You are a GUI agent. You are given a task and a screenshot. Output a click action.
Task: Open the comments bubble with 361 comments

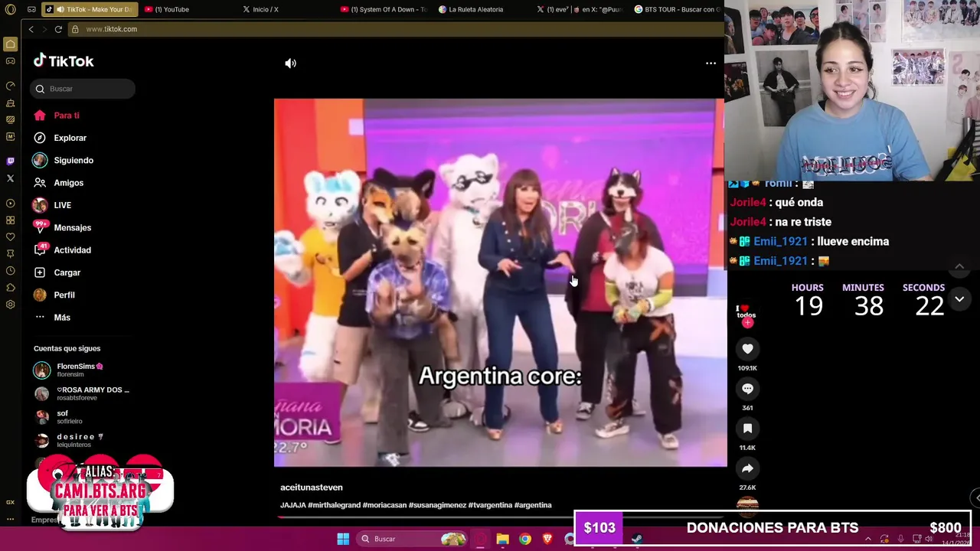point(747,389)
